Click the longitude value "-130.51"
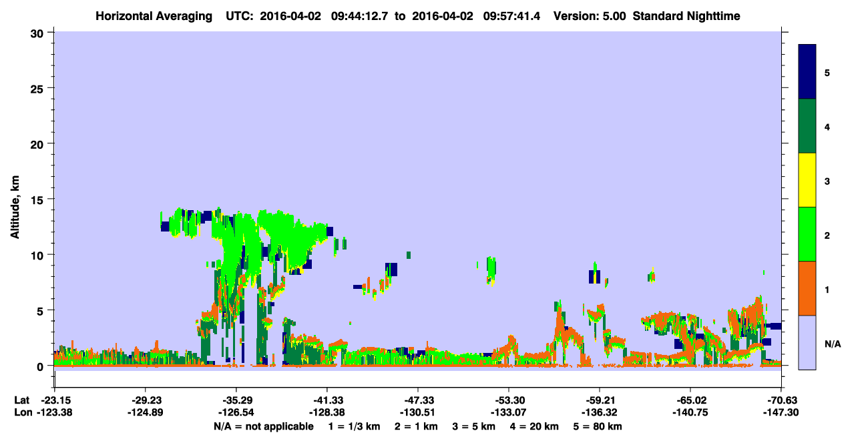The width and height of the screenshot is (868, 445). (418, 413)
